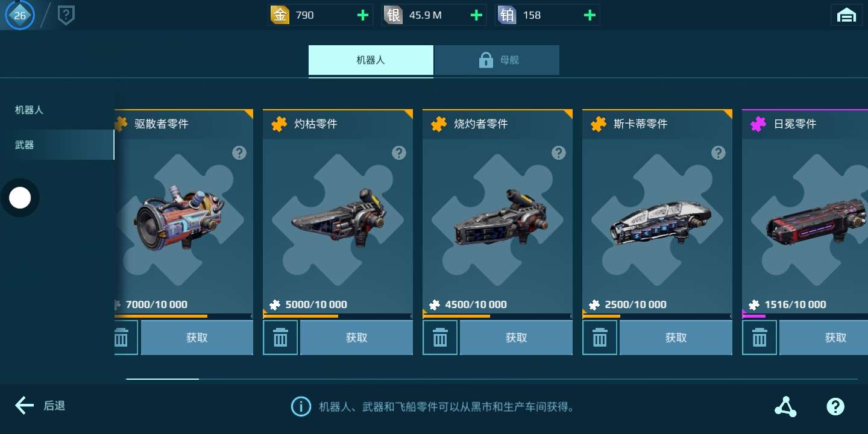Select the locked 母舰 tab

click(x=497, y=60)
